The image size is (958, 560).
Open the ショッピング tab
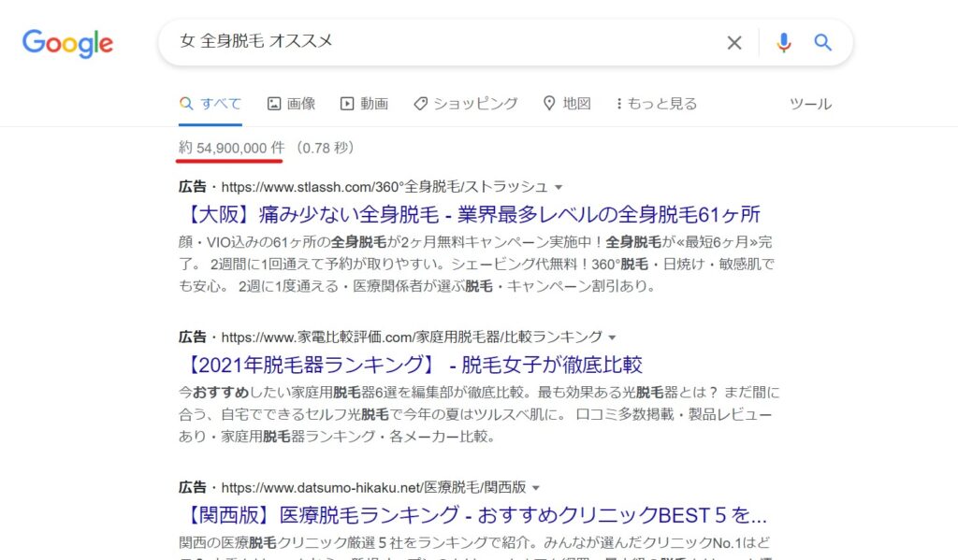pyautogui.click(x=466, y=103)
